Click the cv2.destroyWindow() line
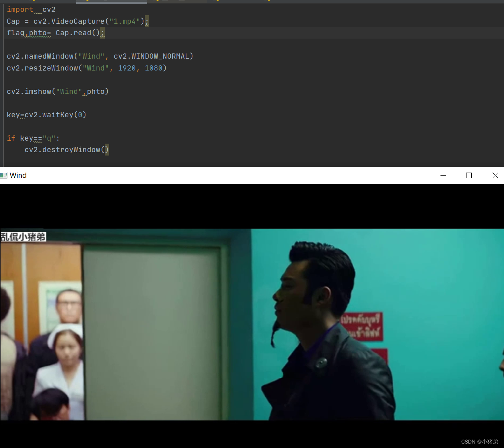Image resolution: width=504 pixels, height=448 pixels. click(67, 150)
